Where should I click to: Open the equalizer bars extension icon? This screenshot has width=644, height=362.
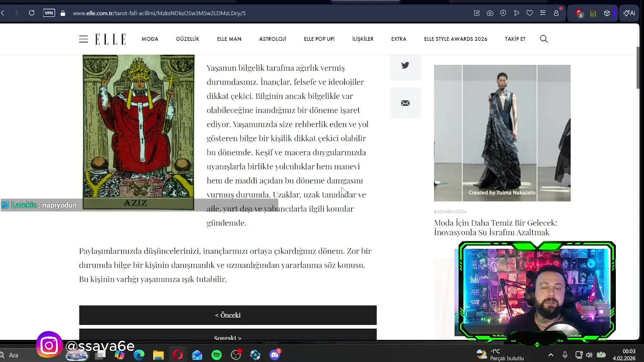click(593, 13)
